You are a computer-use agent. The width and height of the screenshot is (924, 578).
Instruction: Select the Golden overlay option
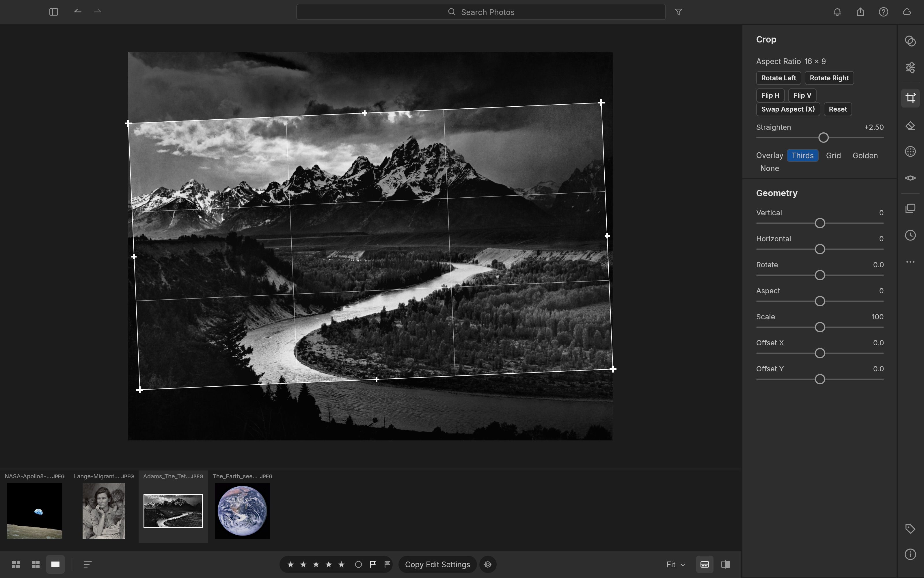click(865, 155)
